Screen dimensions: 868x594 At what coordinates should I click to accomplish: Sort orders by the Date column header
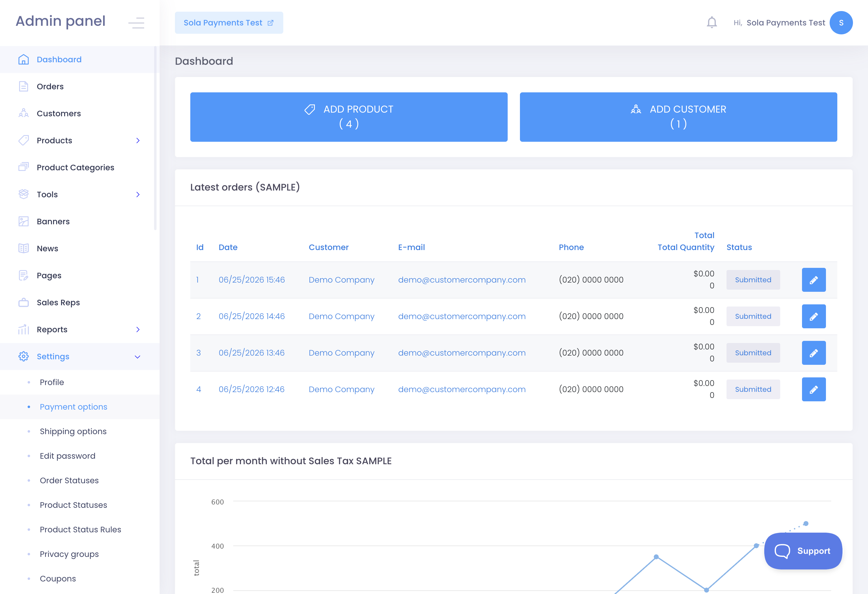click(228, 247)
